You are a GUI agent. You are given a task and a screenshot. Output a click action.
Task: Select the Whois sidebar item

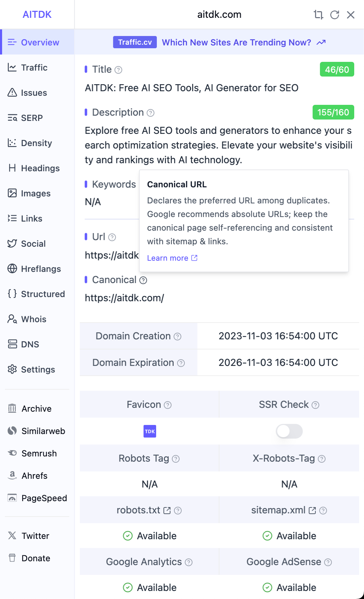coord(34,319)
